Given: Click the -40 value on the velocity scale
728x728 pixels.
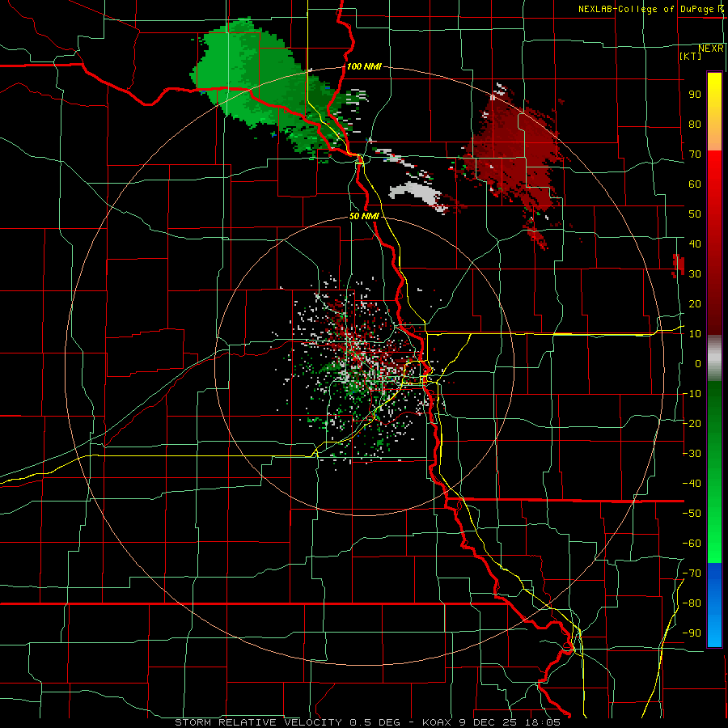Looking at the screenshot, I should tap(692, 484).
